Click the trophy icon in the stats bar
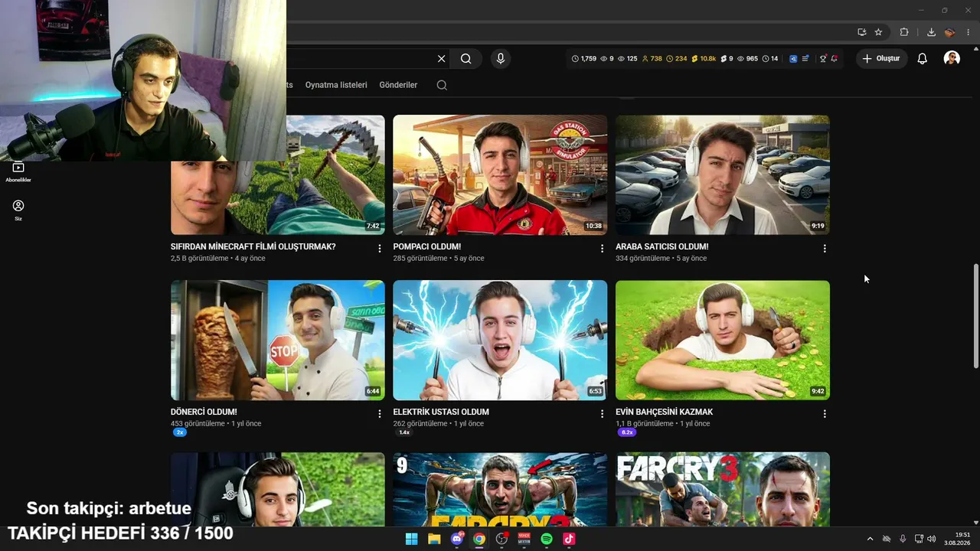This screenshot has width=980, height=551. pos(823,59)
